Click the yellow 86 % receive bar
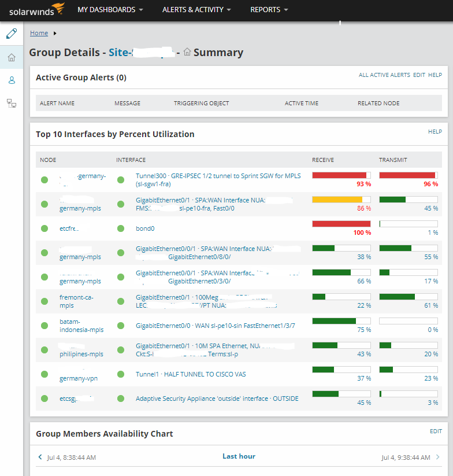This screenshot has width=453, height=476. click(341, 200)
